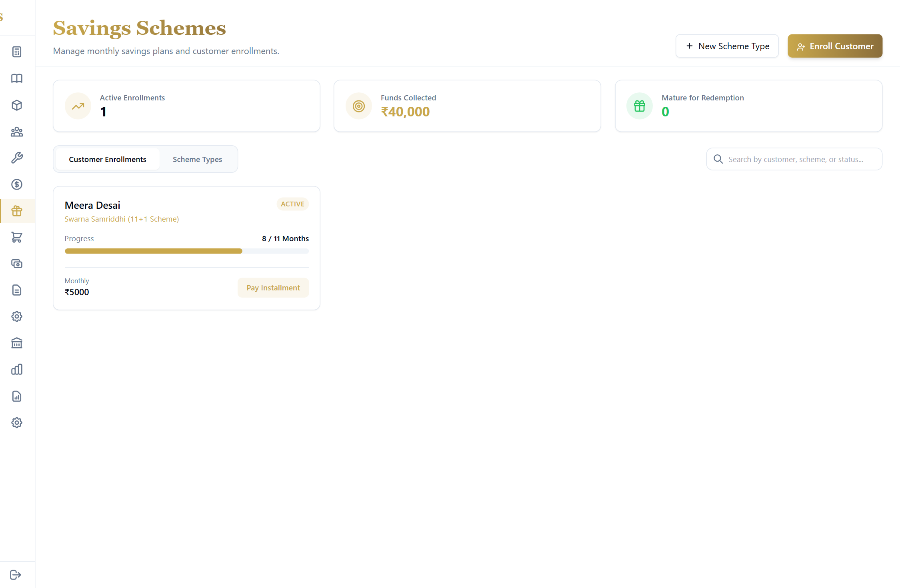Open the document file icon in sidebar
This screenshot has width=900, height=588.
[17, 290]
